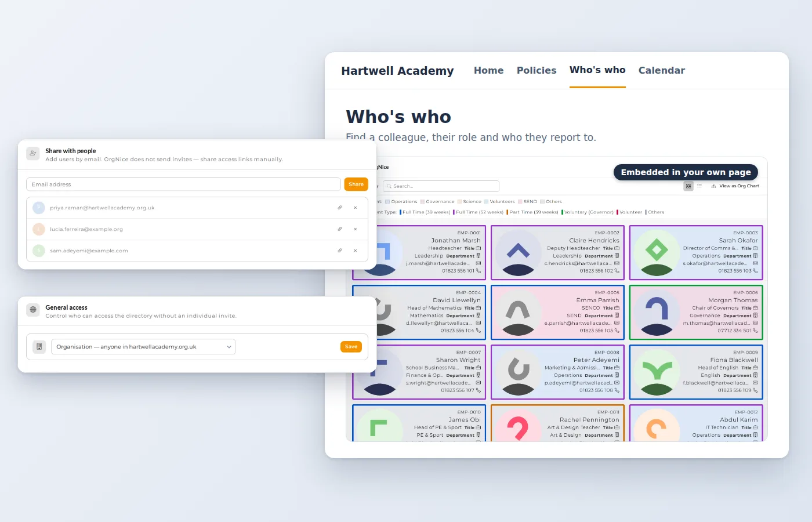Save the General access setting
The width and height of the screenshot is (812, 522).
351,347
